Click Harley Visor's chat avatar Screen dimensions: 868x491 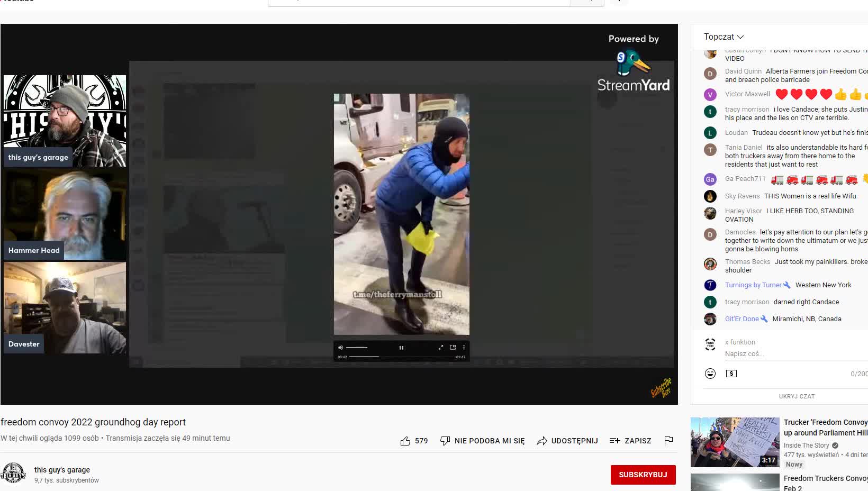pyautogui.click(x=710, y=213)
